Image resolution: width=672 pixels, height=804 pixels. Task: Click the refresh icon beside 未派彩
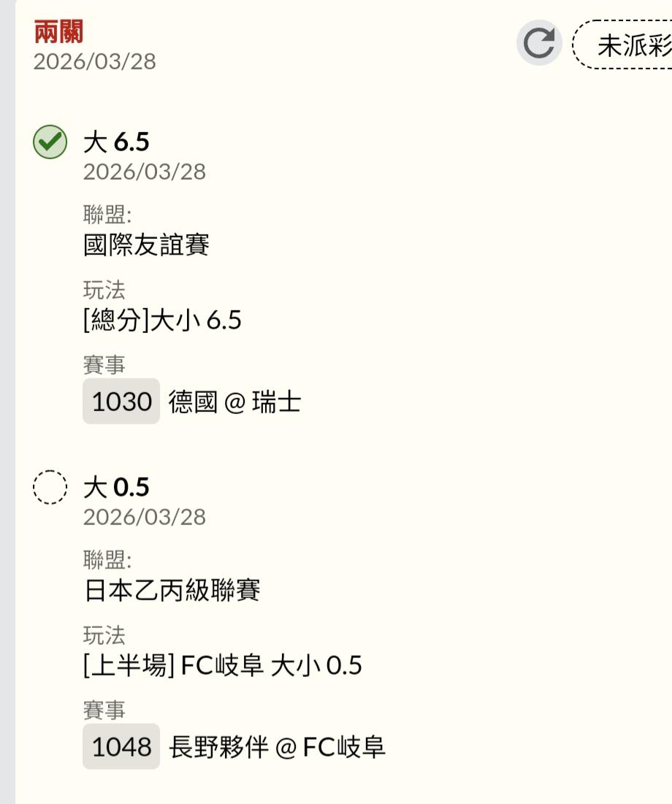click(539, 43)
